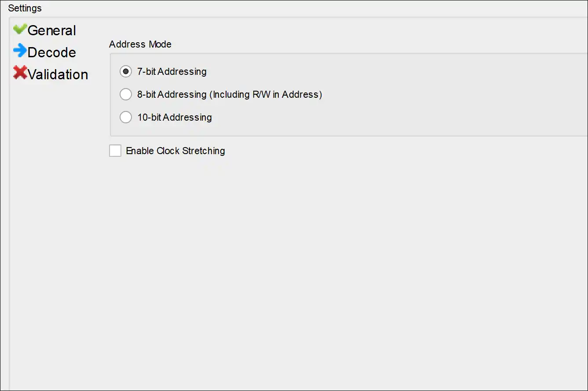The height and width of the screenshot is (391, 588).
Task: Click the "Settings" title at the top
Action: coord(25,8)
